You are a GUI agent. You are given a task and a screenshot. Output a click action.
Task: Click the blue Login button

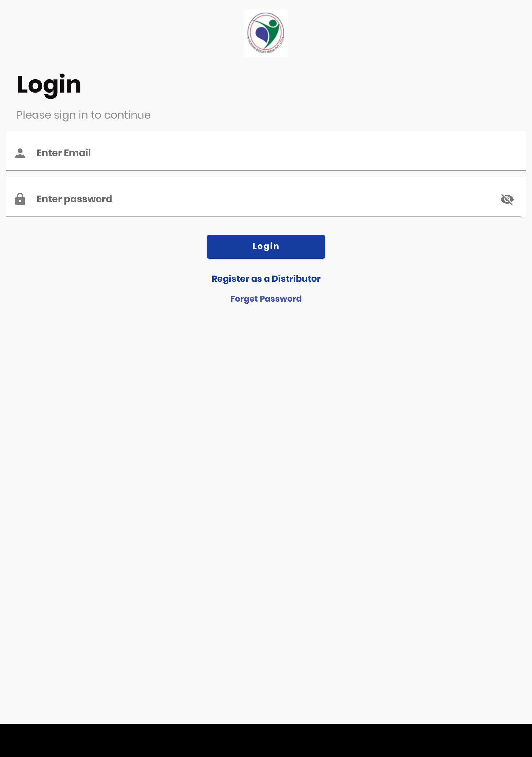[x=266, y=247]
